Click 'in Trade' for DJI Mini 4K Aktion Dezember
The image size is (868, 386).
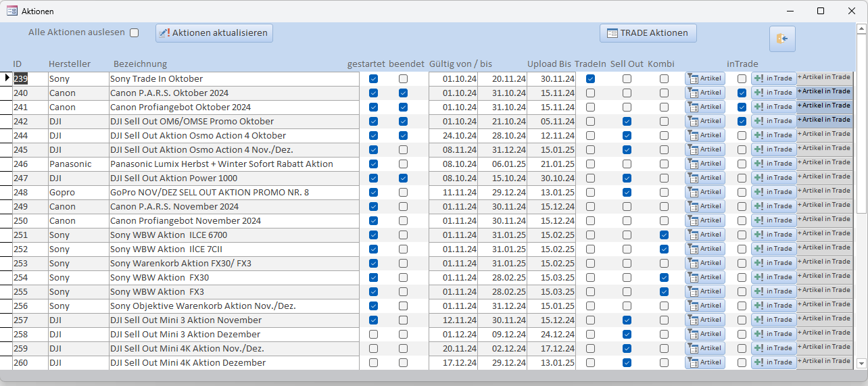(x=773, y=362)
